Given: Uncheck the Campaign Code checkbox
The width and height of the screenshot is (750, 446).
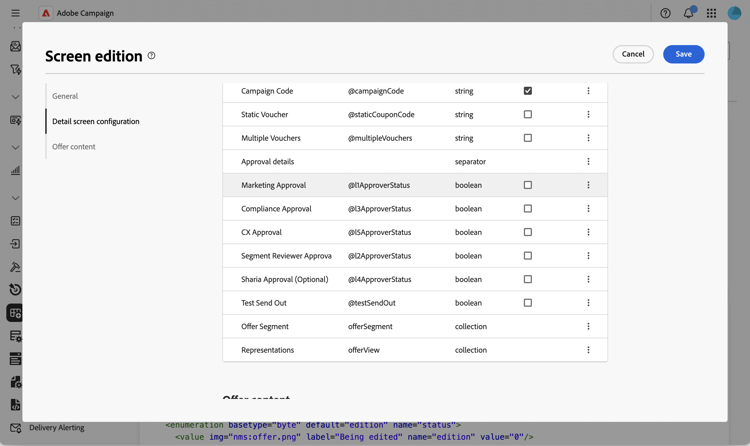Looking at the screenshot, I should click(528, 91).
